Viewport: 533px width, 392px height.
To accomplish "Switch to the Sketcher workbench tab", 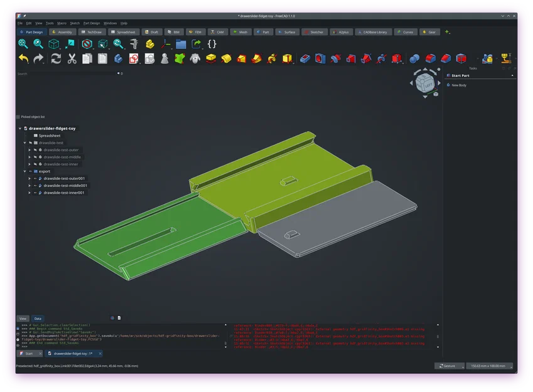I will pos(314,32).
